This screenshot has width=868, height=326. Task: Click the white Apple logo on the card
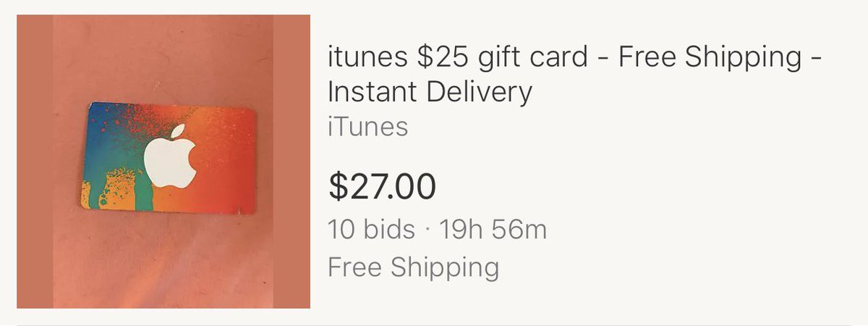170,156
